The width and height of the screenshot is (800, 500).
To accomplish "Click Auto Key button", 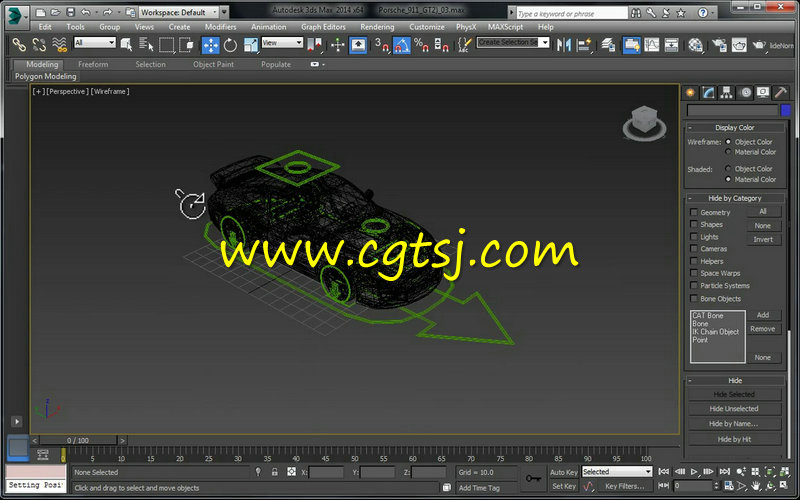I will click(x=564, y=472).
